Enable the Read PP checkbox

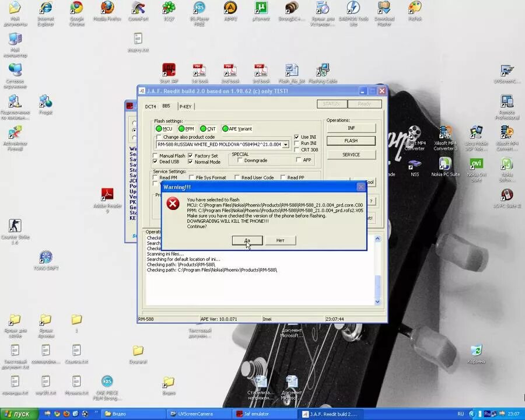click(283, 177)
